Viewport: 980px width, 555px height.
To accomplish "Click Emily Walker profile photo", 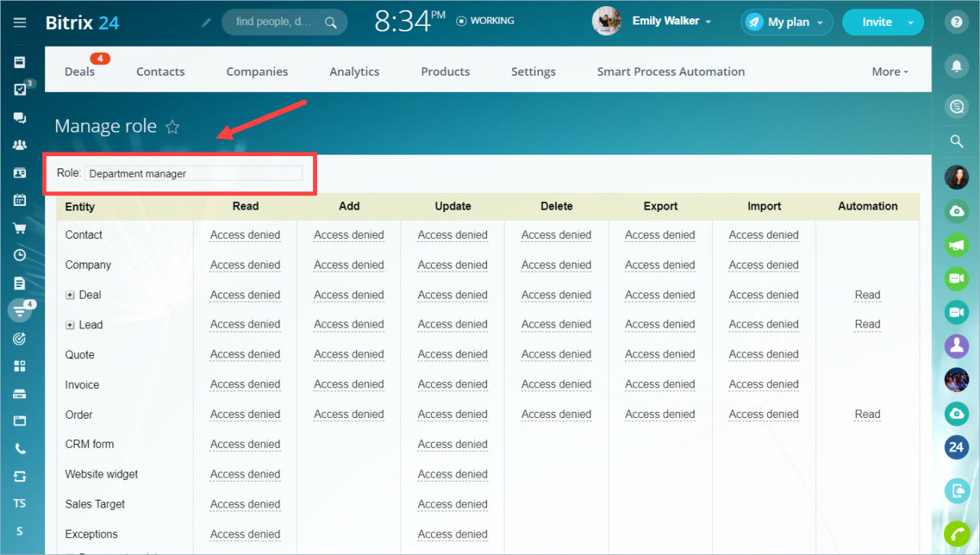I will [x=607, y=21].
